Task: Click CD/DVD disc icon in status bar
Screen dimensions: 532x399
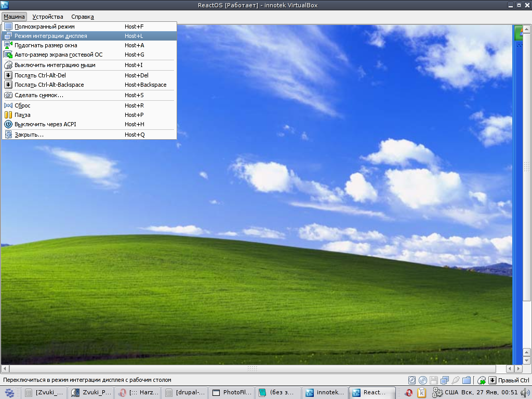Action: click(423, 380)
